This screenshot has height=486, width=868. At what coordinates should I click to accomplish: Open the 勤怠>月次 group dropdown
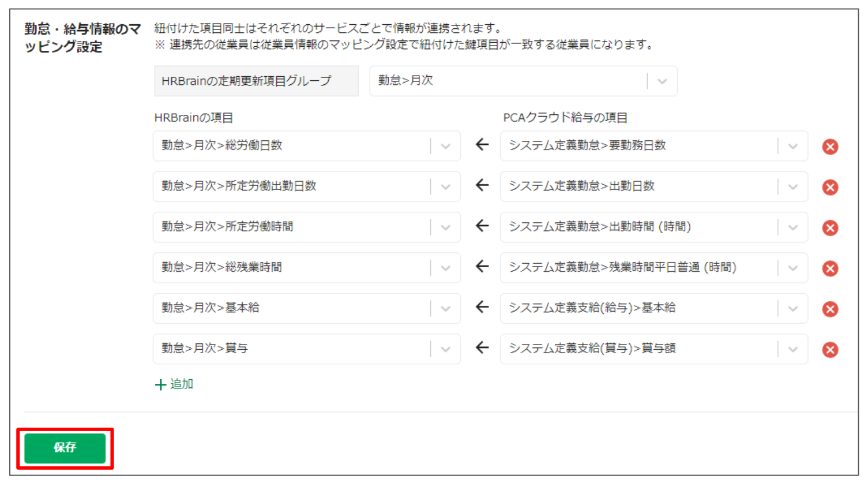(x=523, y=81)
